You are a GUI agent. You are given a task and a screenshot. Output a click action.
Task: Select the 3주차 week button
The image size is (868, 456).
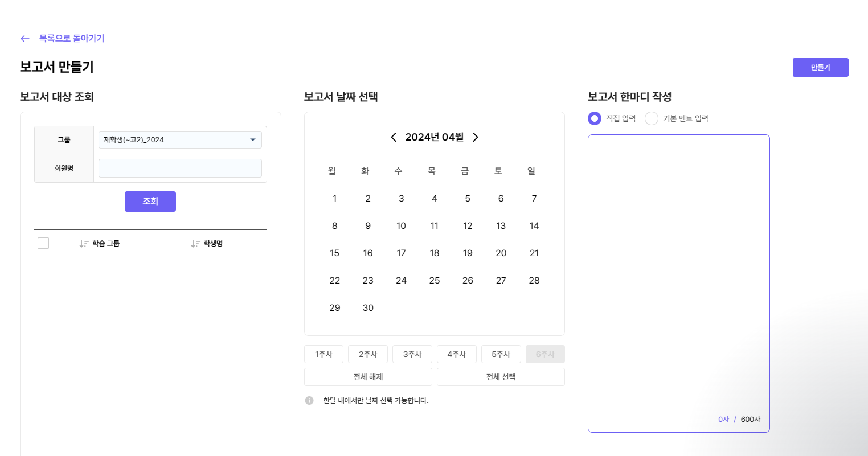click(412, 354)
